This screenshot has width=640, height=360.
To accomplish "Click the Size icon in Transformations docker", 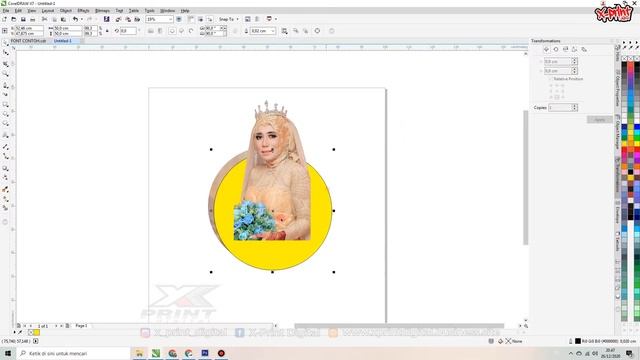I will 575,49.
